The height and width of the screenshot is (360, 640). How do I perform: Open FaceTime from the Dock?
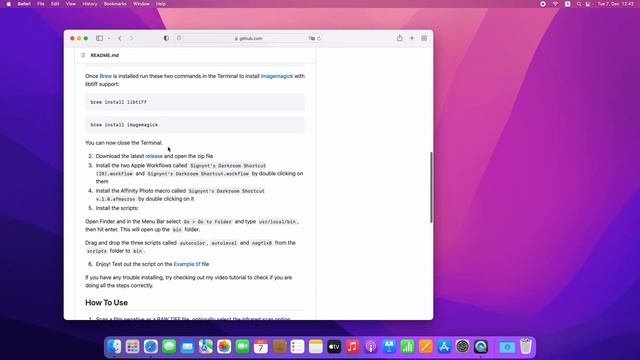[242, 347]
